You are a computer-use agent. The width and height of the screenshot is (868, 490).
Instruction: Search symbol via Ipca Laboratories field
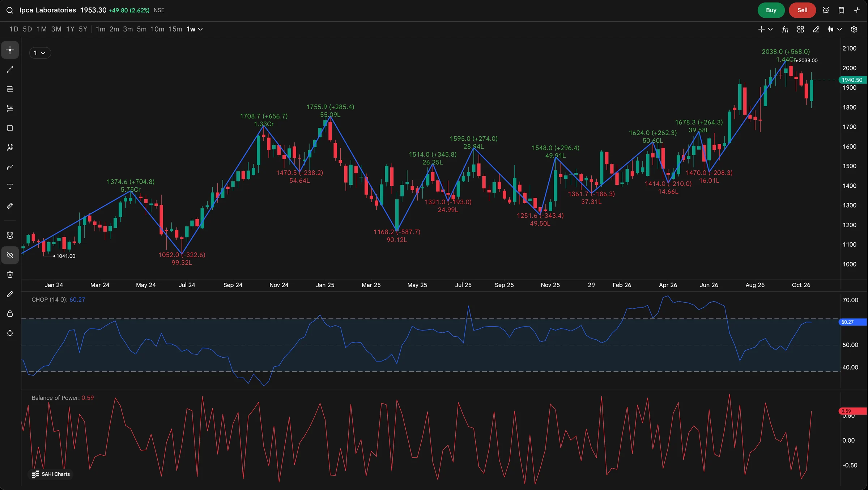point(48,10)
